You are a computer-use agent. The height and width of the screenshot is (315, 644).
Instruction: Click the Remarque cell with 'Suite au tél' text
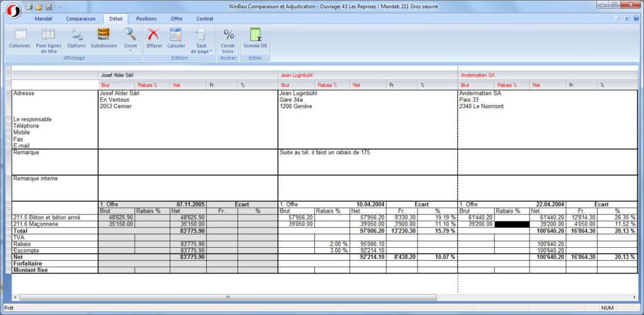367,162
